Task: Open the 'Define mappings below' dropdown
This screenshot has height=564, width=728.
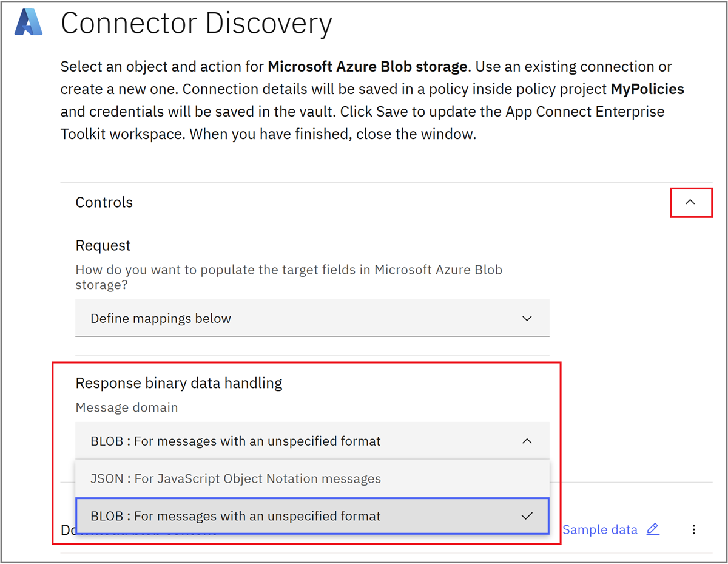Action: [312, 318]
